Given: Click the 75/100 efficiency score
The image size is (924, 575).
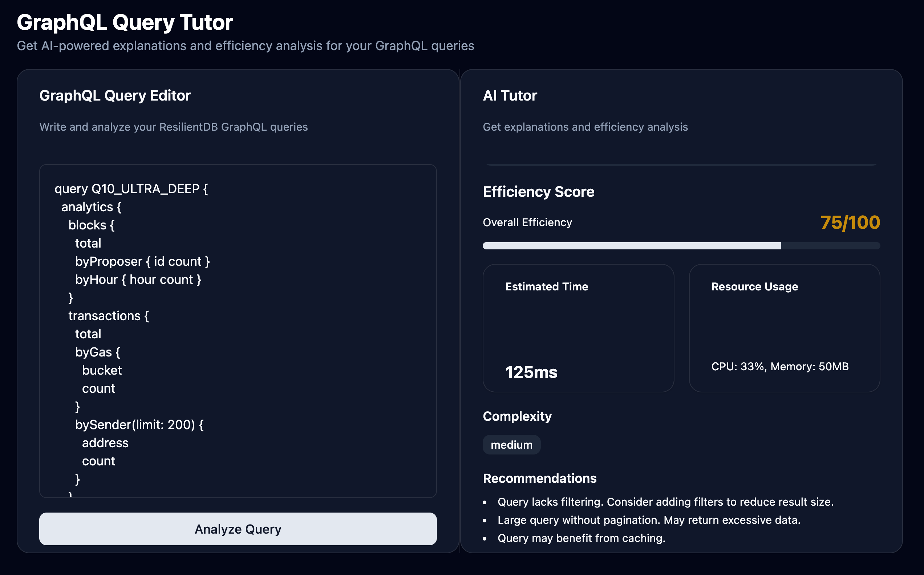Looking at the screenshot, I should 850,223.
